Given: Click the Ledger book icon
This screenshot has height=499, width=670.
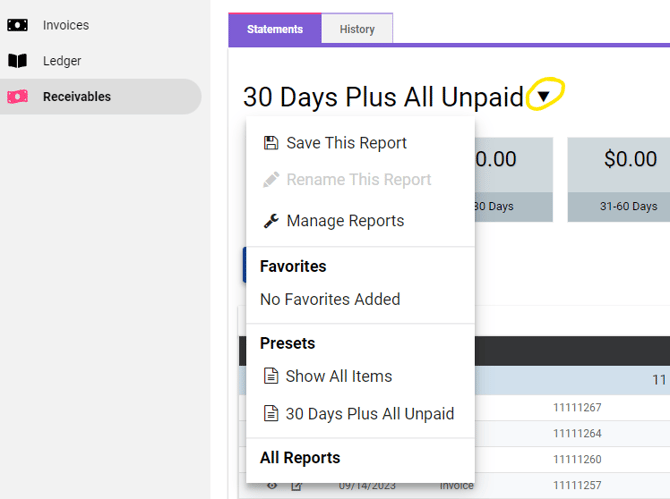Looking at the screenshot, I should [17, 61].
